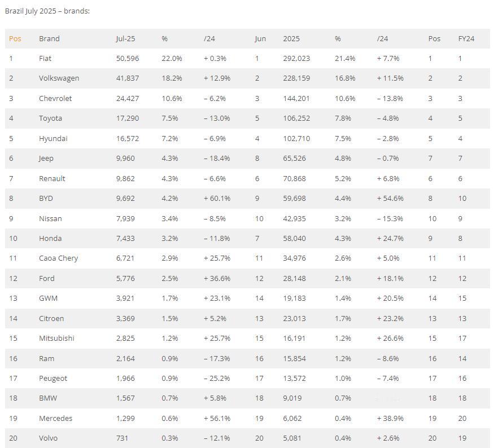
Task: Select the Mitsubishi brand cell
Action: [56, 338]
